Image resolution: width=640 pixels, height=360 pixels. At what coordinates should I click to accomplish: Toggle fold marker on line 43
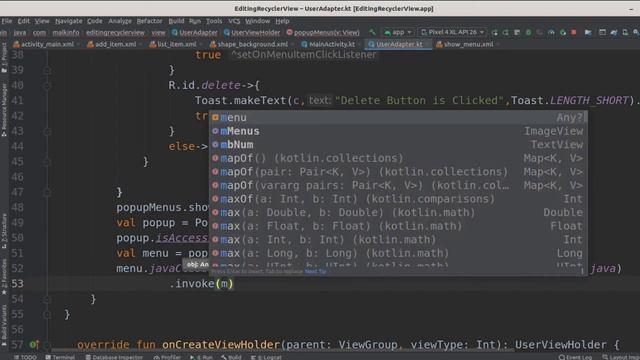(47, 131)
